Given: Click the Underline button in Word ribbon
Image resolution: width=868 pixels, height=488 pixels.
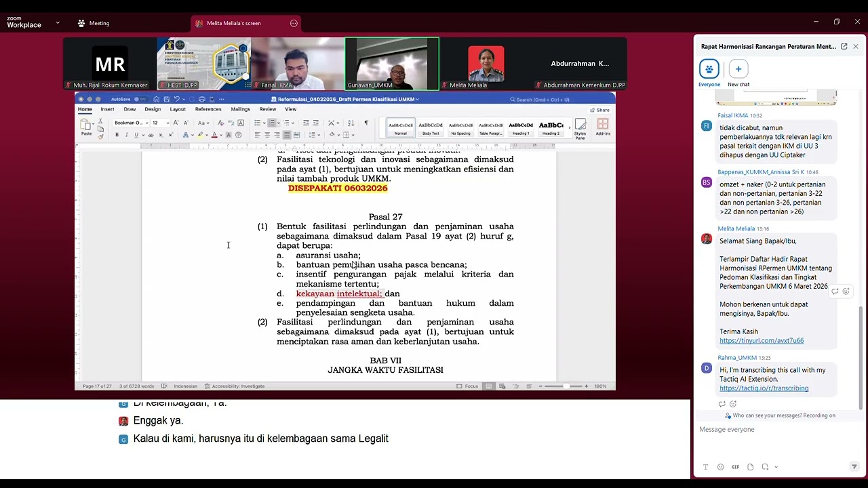Looking at the screenshot, I should 136,135.
